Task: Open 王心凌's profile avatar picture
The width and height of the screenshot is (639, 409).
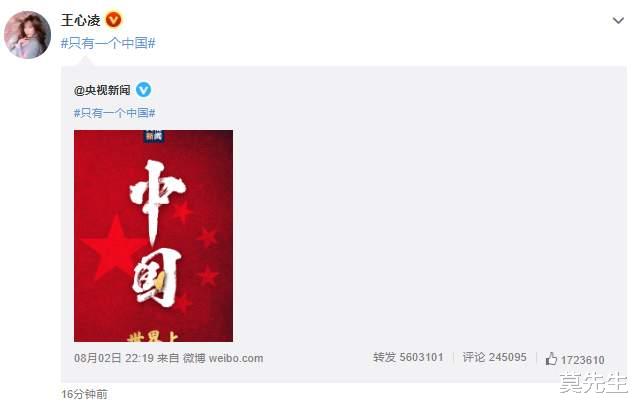Action: click(x=27, y=35)
